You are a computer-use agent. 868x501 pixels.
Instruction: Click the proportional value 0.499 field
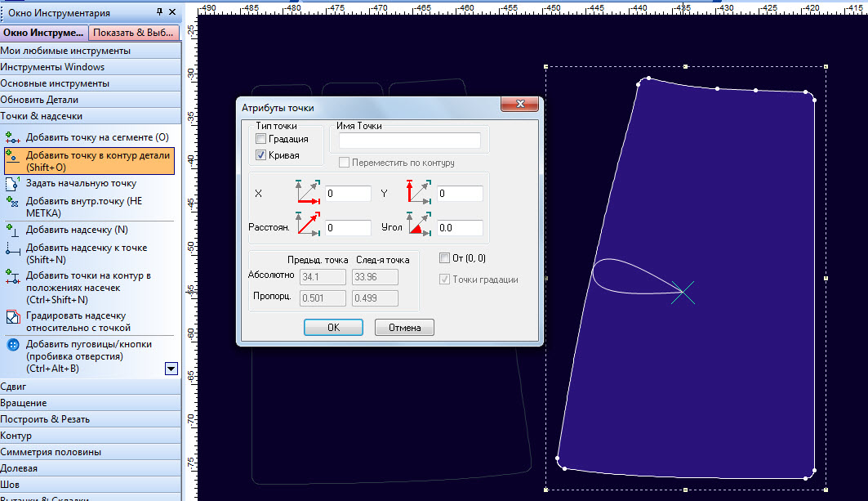[375, 297]
